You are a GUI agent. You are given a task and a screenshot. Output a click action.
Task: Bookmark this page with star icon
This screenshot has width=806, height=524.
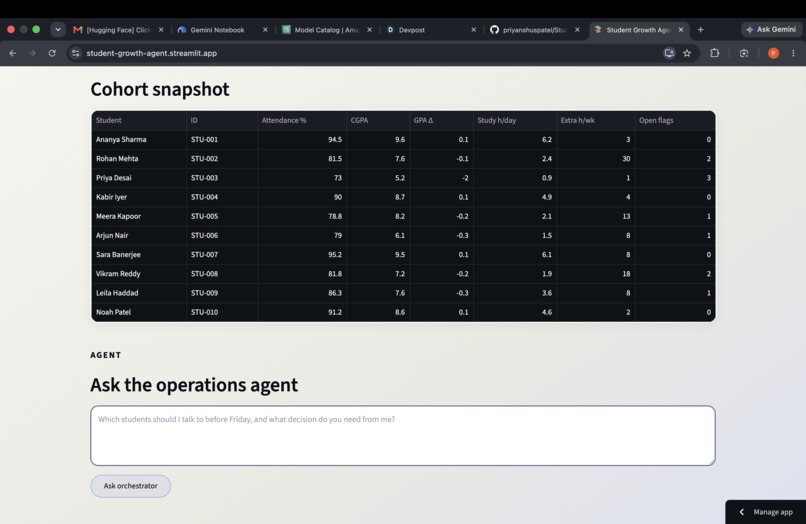coord(687,53)
